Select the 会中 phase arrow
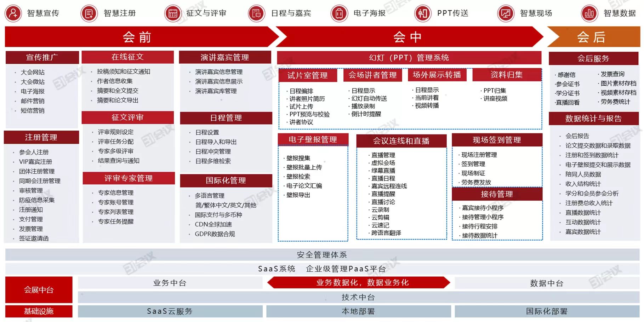Image resolution: width=644 pixels, height=322 pixels. (407, 37)
